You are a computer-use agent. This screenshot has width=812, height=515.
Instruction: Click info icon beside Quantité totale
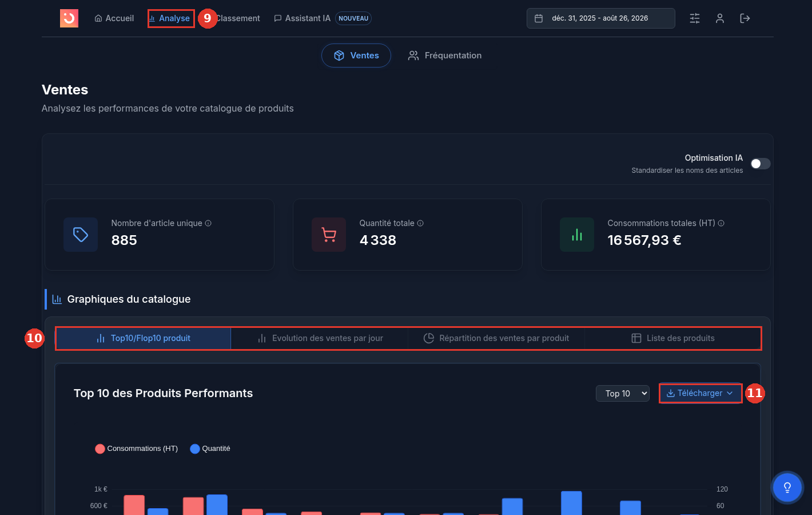coord(420,223)
